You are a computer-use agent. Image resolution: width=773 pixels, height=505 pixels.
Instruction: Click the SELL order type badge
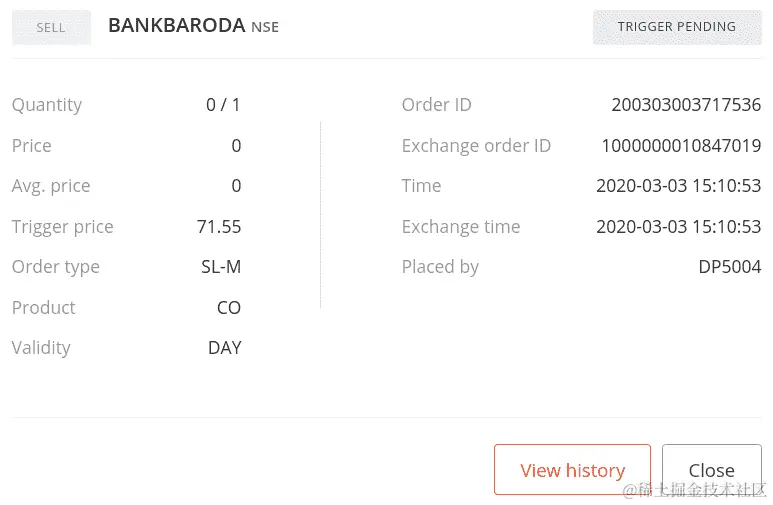[51, 27]
